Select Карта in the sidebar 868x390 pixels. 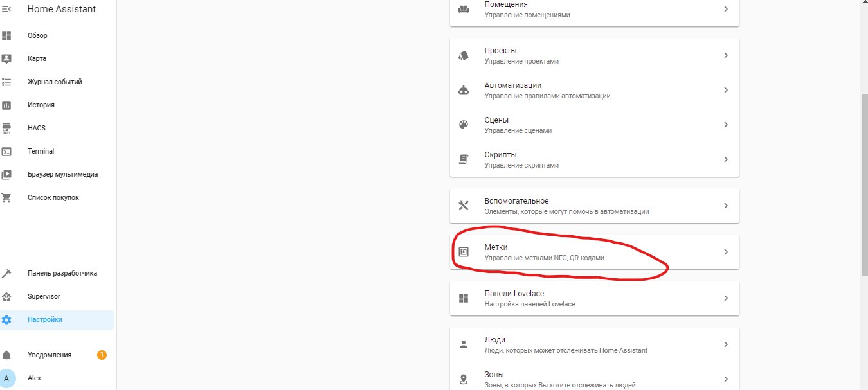point(37,58)
